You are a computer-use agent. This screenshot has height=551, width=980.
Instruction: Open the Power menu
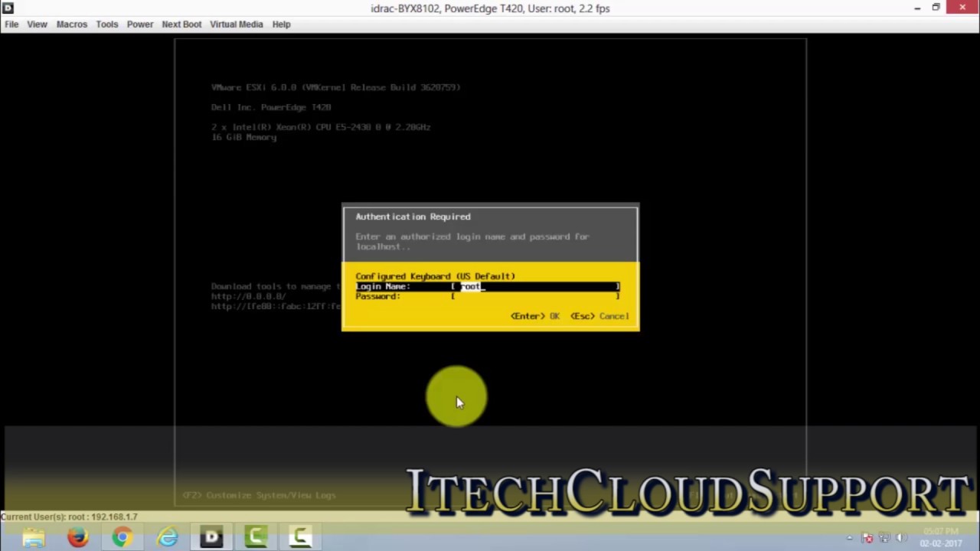tap(140, 24)
